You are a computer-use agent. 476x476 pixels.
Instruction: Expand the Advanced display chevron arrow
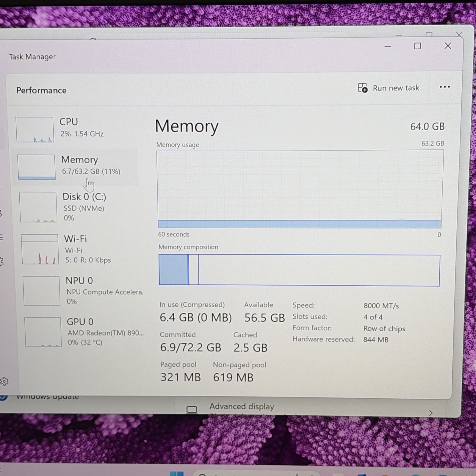430,413
